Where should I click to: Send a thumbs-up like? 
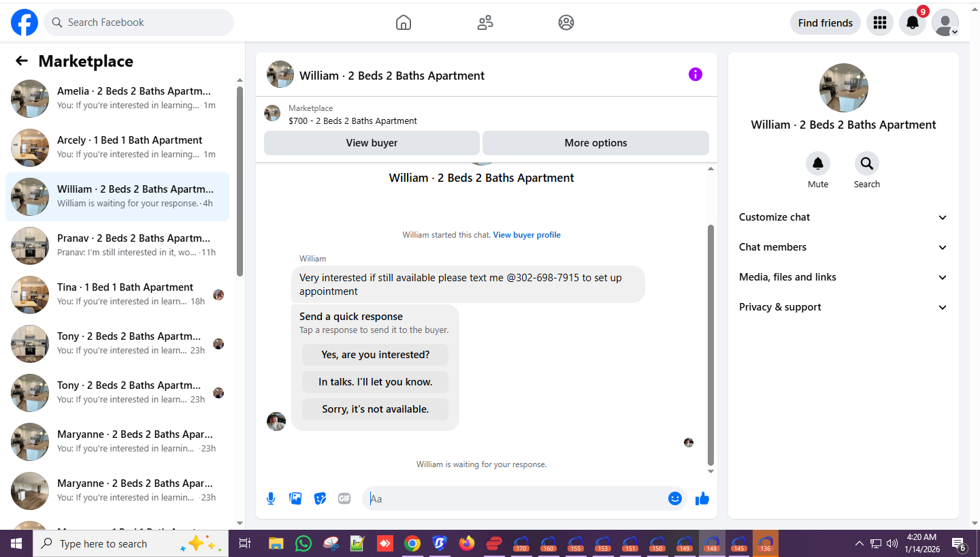click(x=702, y=498)
